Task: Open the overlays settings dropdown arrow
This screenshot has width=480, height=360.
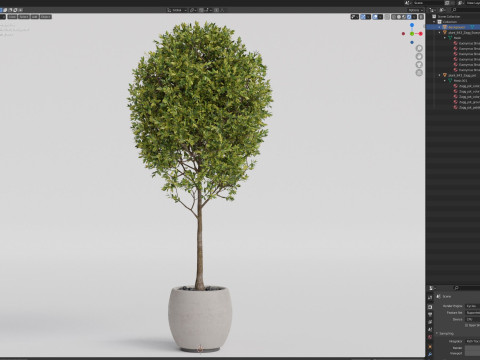Action: tap(380, 17)
